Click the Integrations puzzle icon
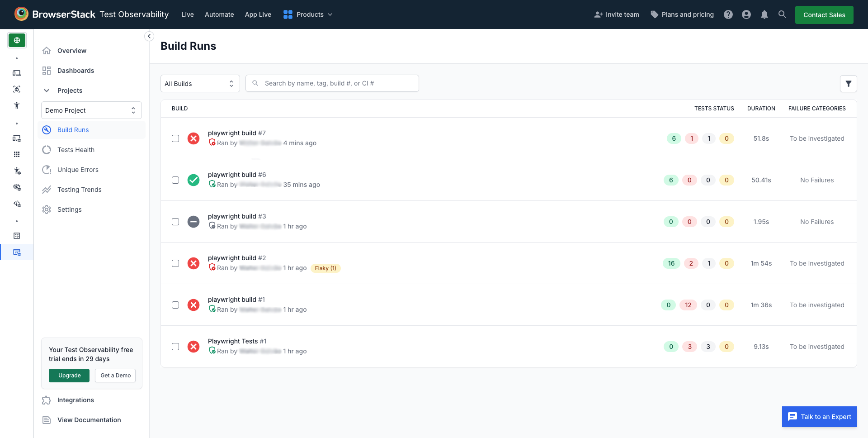The width and height of the screenshot is (868, 438). pyautogui.click(x=47, y=400)
